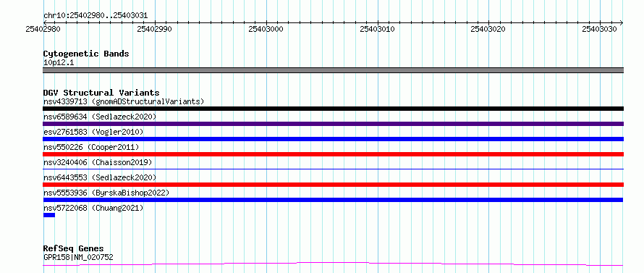Click the black nsv4339713 variant bar
The height and width of the screenshot is (273, 644).
[x=333, y=109]
